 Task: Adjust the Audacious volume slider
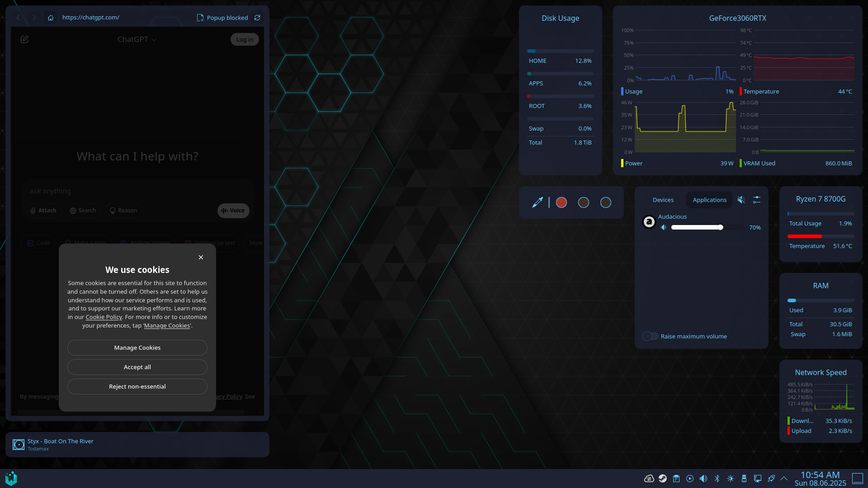coord(707,228)
